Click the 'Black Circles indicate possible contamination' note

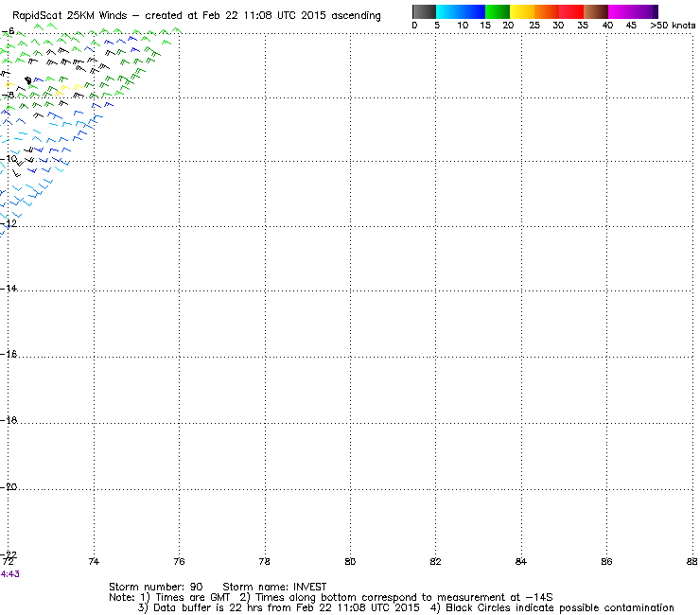(x=560, y=607)
